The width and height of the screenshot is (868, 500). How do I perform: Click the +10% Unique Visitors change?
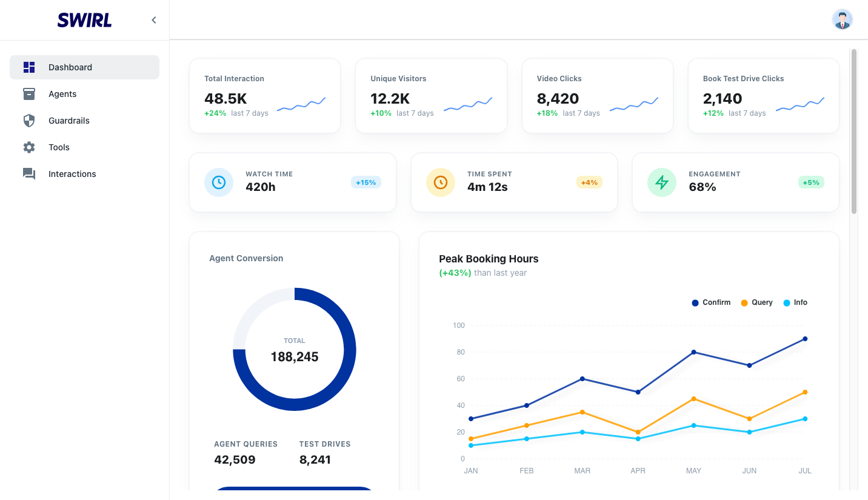pyautogui.click(x=381, y=113)
